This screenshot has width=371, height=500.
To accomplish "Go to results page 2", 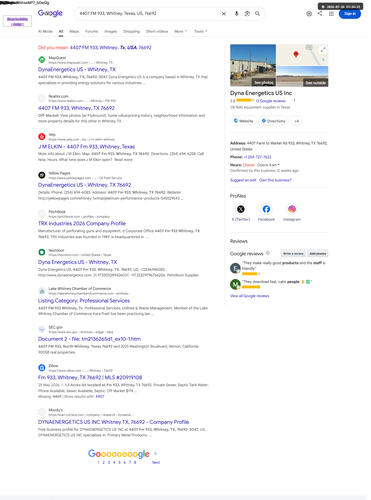I will [103, 462].
